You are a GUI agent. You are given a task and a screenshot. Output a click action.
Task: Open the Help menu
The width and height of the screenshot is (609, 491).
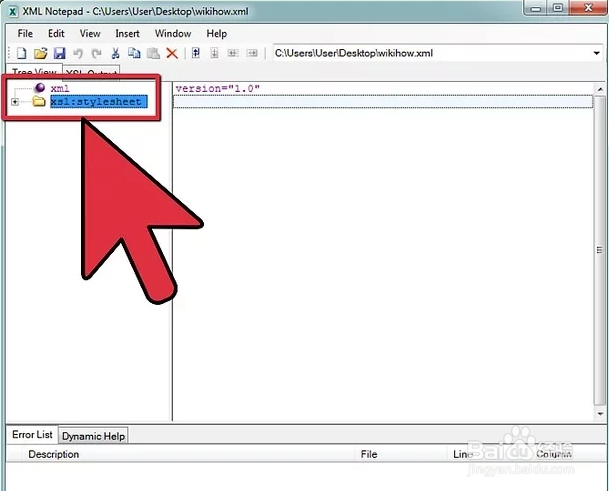pyautogui.click(x=217, y=34)
